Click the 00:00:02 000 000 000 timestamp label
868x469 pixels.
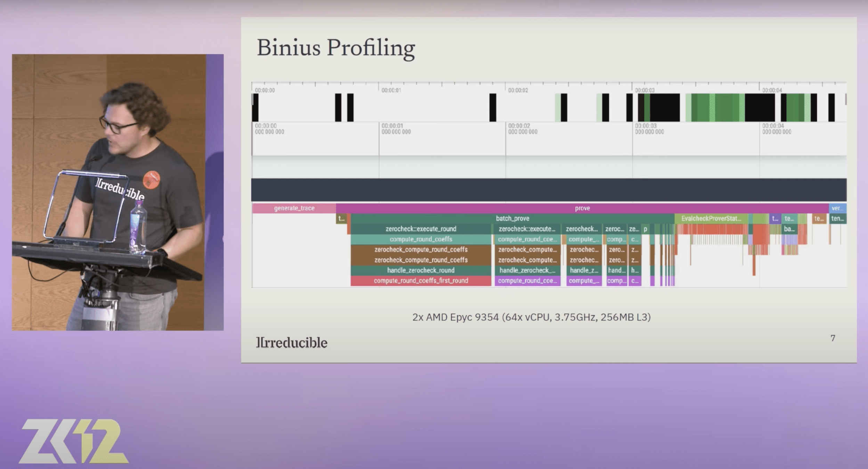522,129
